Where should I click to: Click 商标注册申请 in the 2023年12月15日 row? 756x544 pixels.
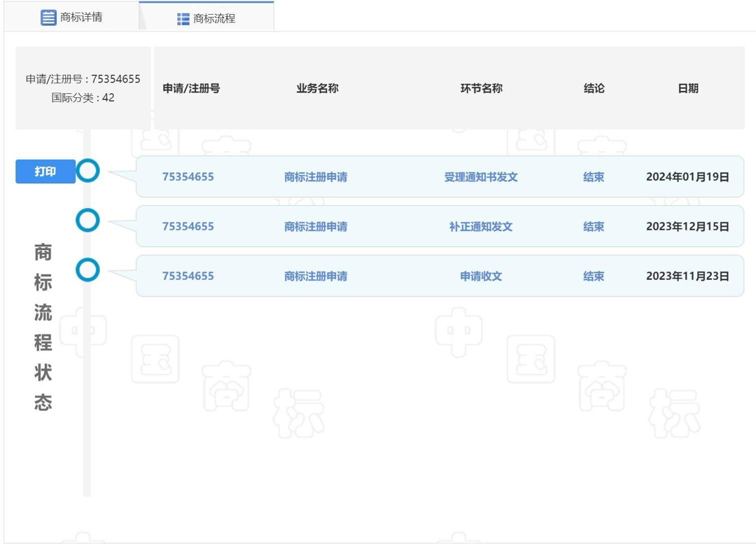tap(316, 227)
